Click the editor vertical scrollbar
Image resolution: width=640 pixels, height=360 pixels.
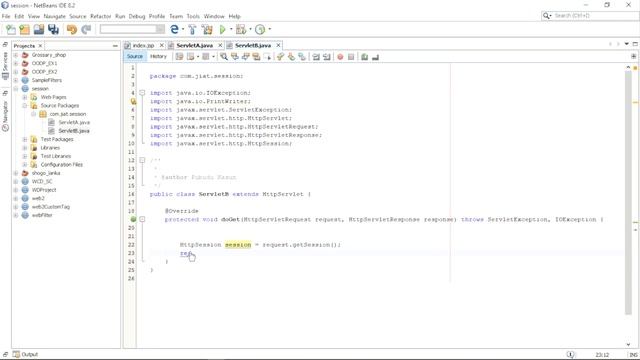[628, 192]
